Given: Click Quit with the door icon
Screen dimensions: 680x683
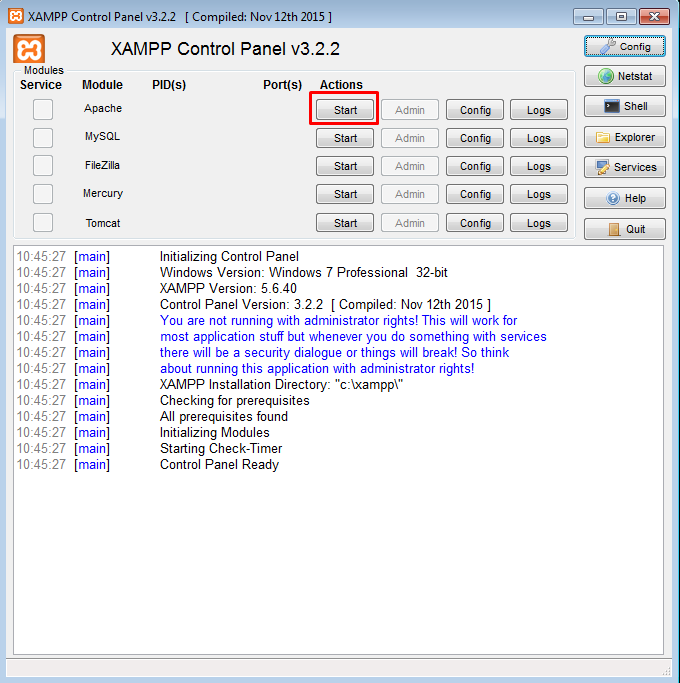Looking at the screenshot, I should point(625,229).
